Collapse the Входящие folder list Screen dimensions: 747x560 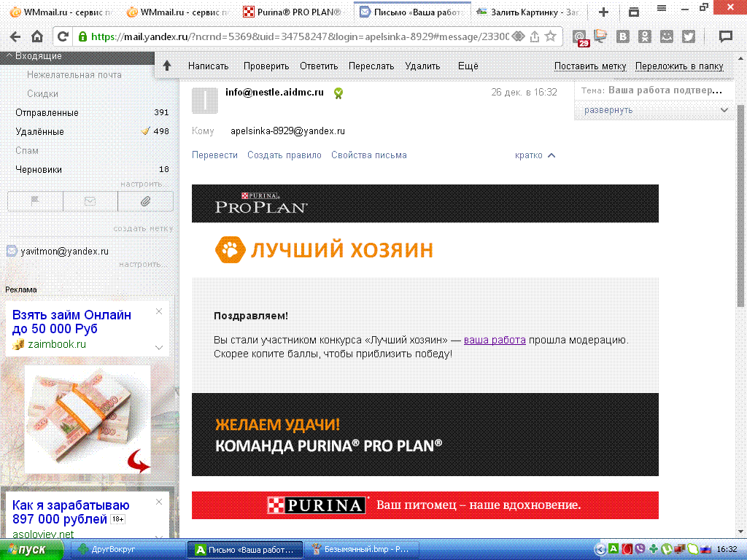point(9,55)
